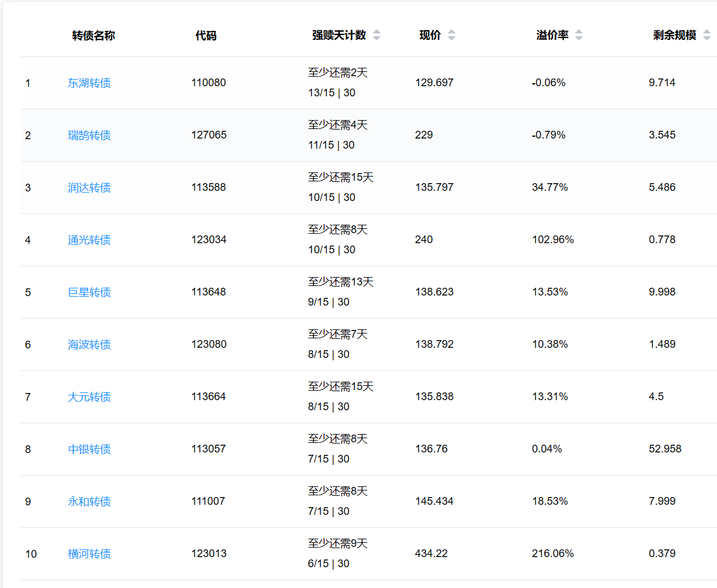Click the sort arrows beside 现价
717x588 pixels.
click(451, 36)
